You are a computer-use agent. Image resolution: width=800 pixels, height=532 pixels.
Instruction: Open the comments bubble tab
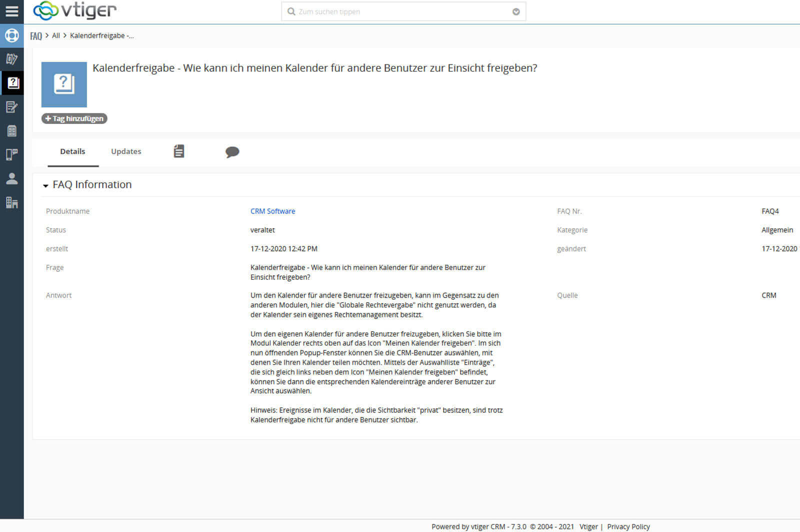[x=232, y=152]
